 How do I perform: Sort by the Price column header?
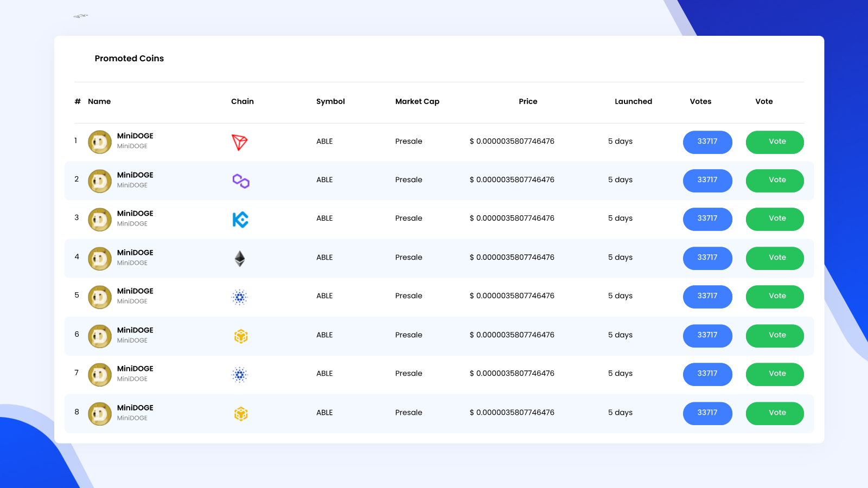click(x=528, y=101)
